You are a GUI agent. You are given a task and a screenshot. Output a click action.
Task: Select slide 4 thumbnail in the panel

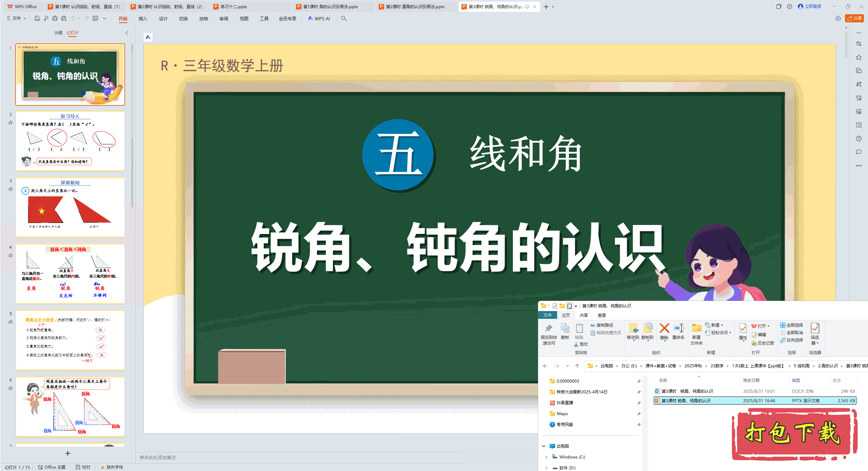pos(70,274)
